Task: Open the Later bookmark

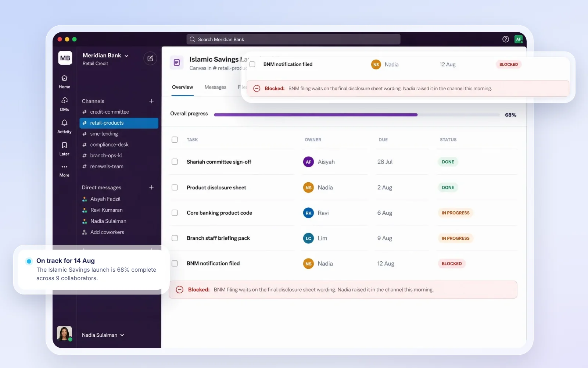Action: [64, 149]
